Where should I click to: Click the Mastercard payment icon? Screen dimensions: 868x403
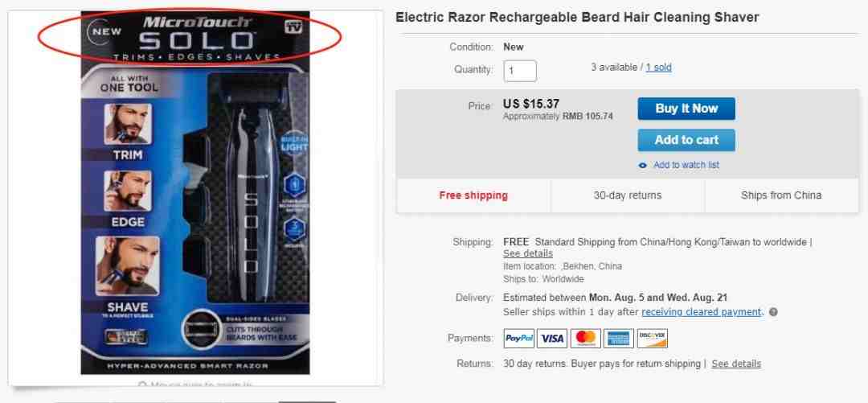click(585, 338)
